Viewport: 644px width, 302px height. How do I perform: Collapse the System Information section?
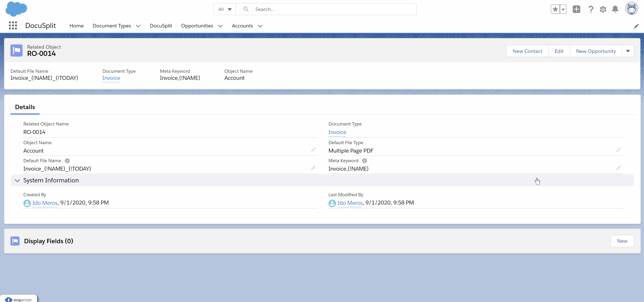coord(17,181)
